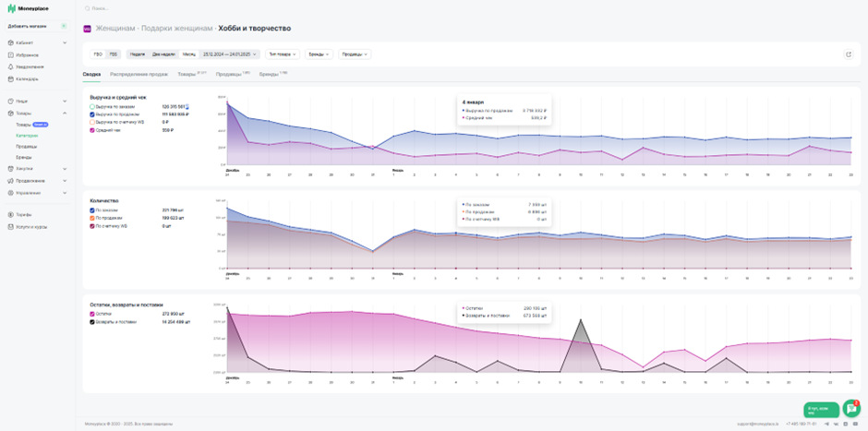Open the Бренды filter dropdown
The height and width of the screenshot is (431, 868).
click(319, 54)
